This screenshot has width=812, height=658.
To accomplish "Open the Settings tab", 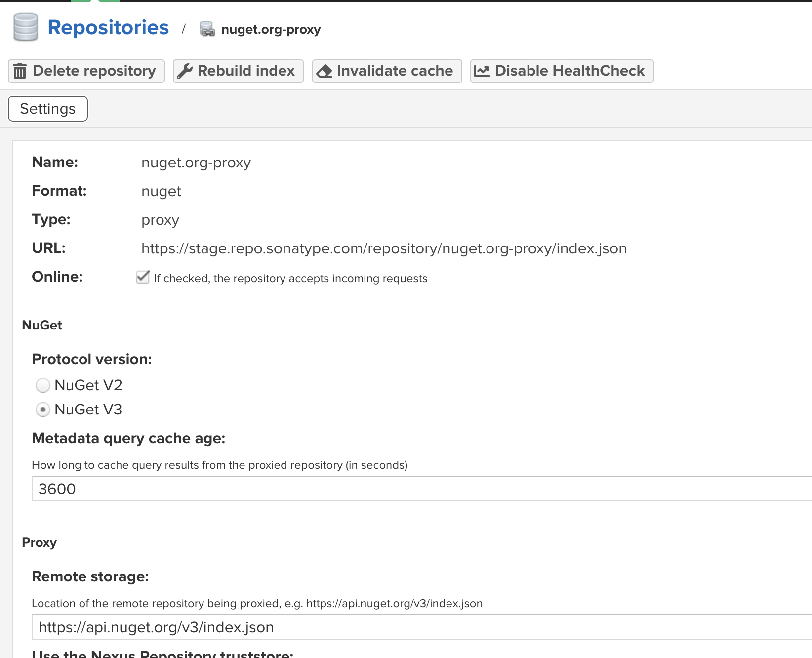I will 48,109.
